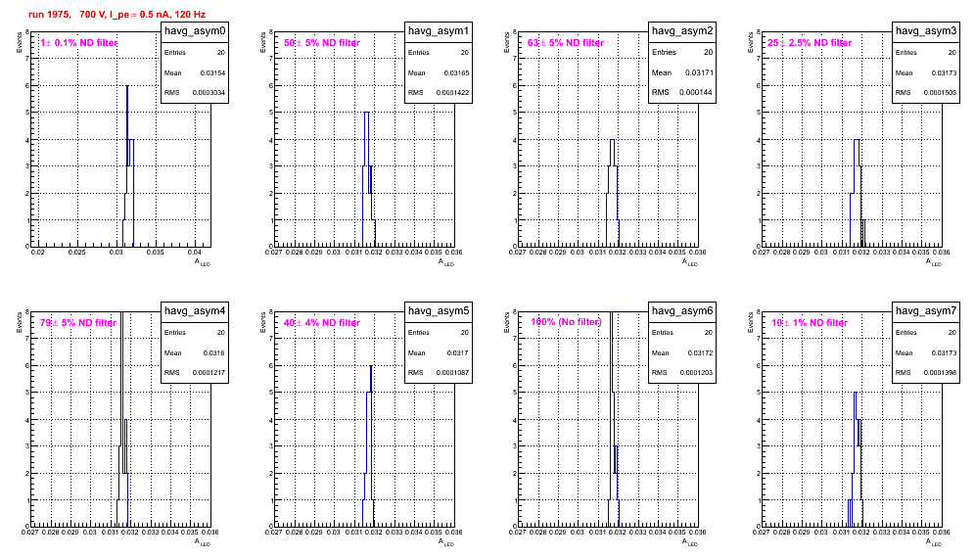Select the Entries row in havg_asym1 box
This screenshot has width=975, height=560.
coord(439,53)
